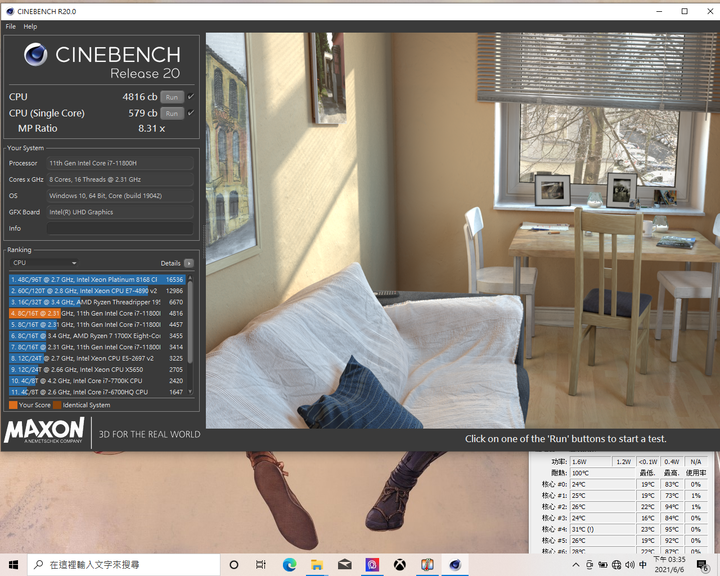This screenshot has height=576, width=720.
Task: Click the battery tray icon
Action: [x=603, y=565]
